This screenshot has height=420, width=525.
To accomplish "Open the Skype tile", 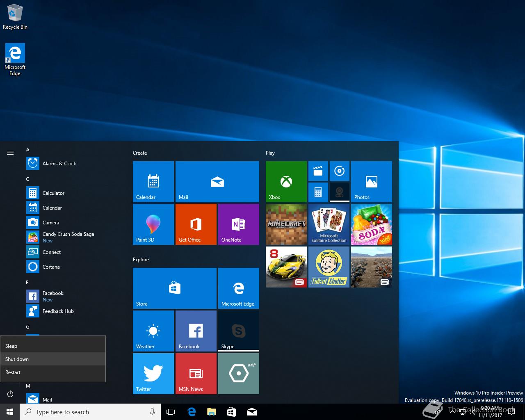I will click(x=239, y=331).
